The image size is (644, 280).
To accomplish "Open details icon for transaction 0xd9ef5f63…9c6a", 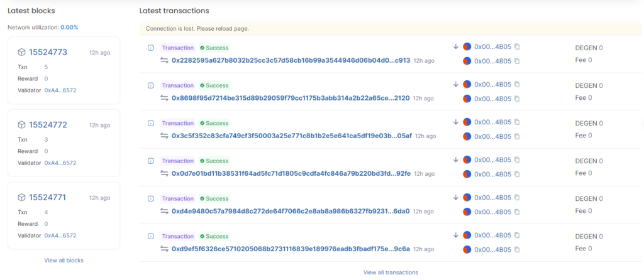I will tap(151, 237).
